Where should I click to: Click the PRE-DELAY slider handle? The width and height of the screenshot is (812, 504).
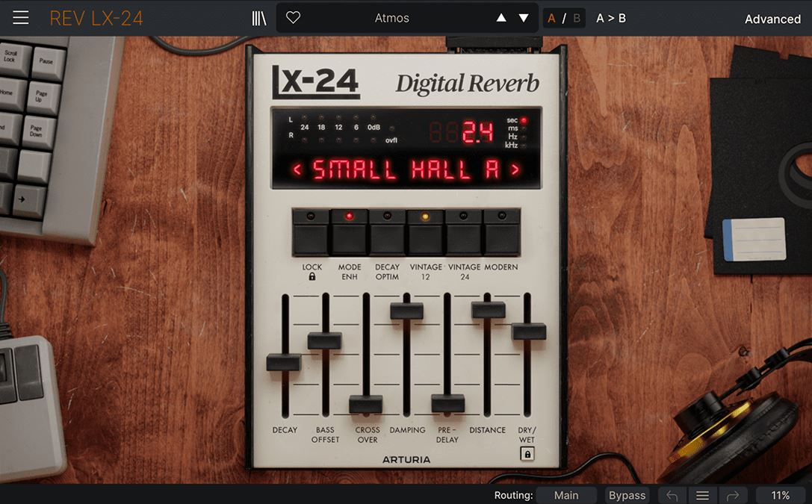448,404
